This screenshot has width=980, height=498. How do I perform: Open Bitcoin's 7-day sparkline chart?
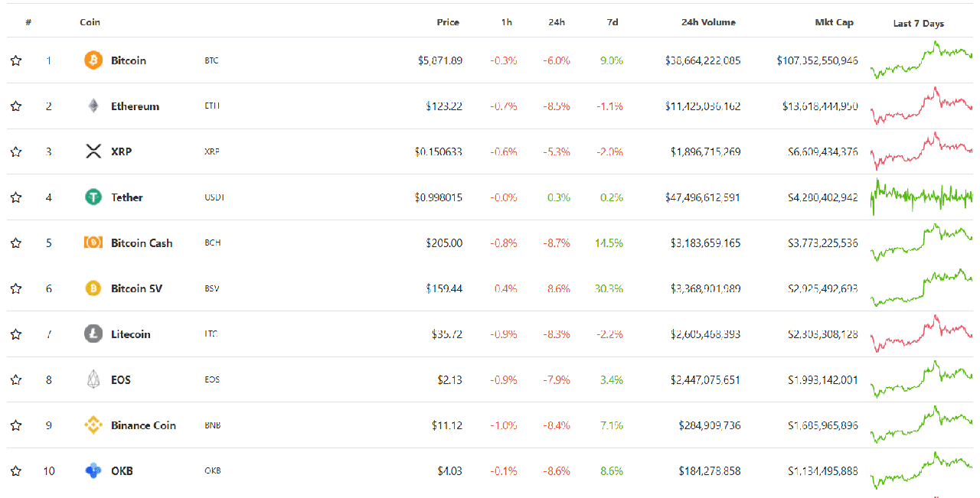click(921, 60)
